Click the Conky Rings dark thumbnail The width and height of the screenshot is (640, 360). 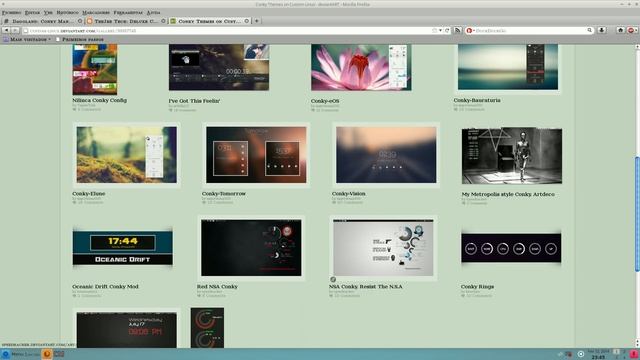click(x=511, y=248)
